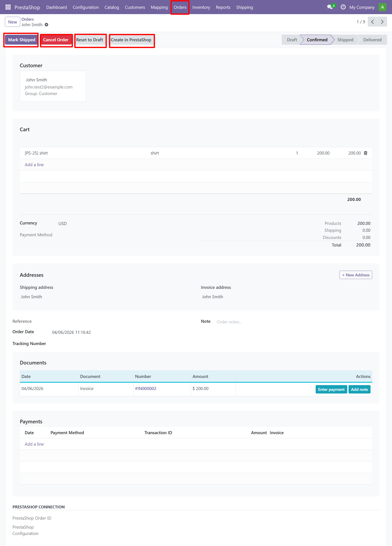
Task: Open the Catalog menu
Action: click(112, 8)
